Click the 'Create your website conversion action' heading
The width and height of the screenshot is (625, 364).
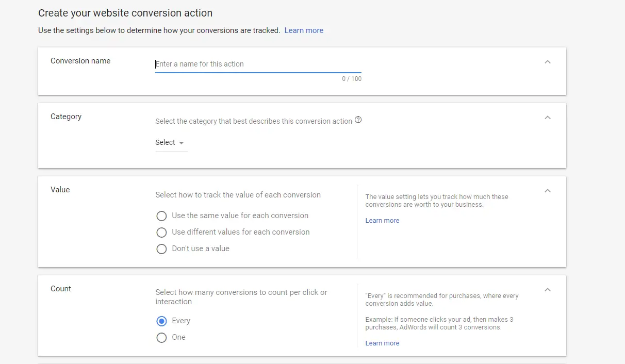(125, 13)
